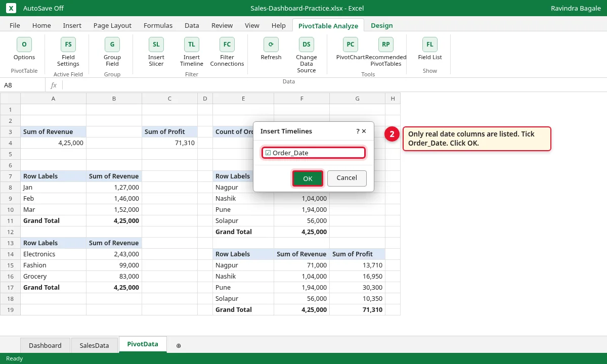This screenshot has width=607, height=364.
Task: Open the File menu
Action: pos(15,25)
